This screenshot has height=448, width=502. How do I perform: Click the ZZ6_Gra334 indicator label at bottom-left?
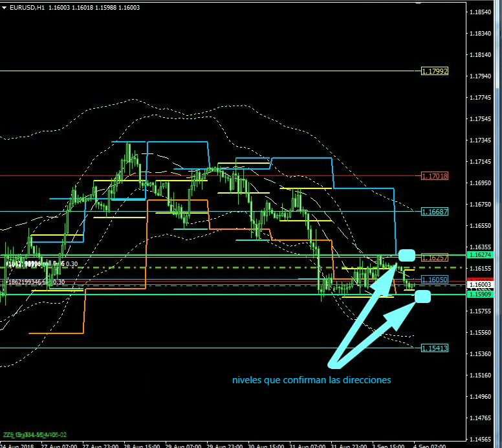click(34, 434)
